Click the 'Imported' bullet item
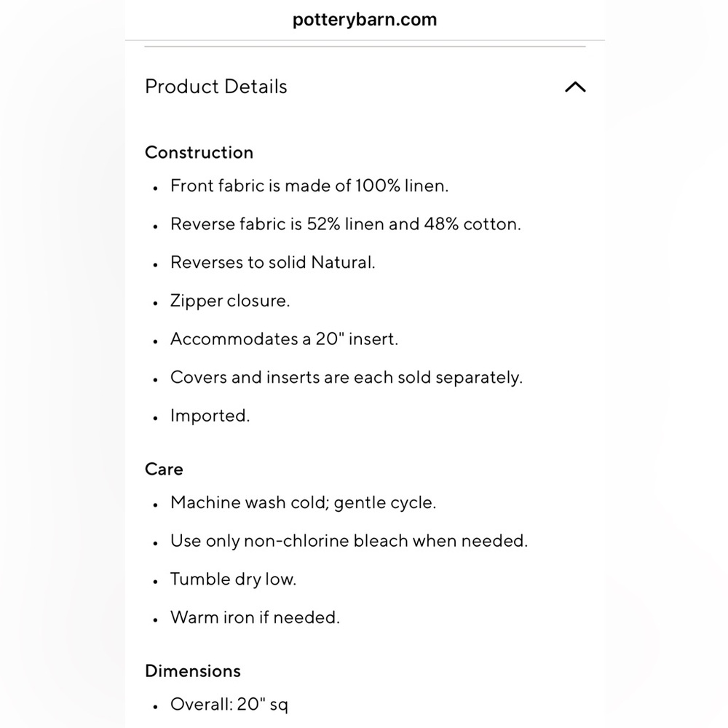The image size is (728, 728). coord(210,416)
